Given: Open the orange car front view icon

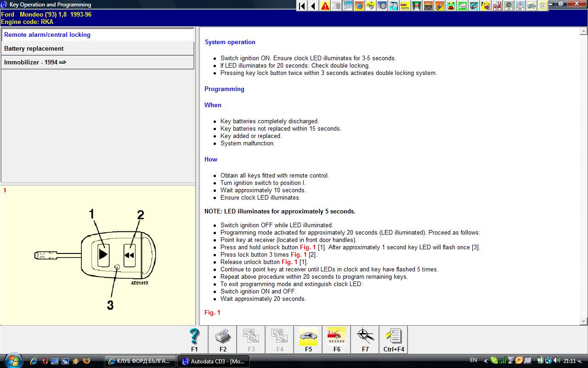Looking at the screenshot, I should point(428,6).
